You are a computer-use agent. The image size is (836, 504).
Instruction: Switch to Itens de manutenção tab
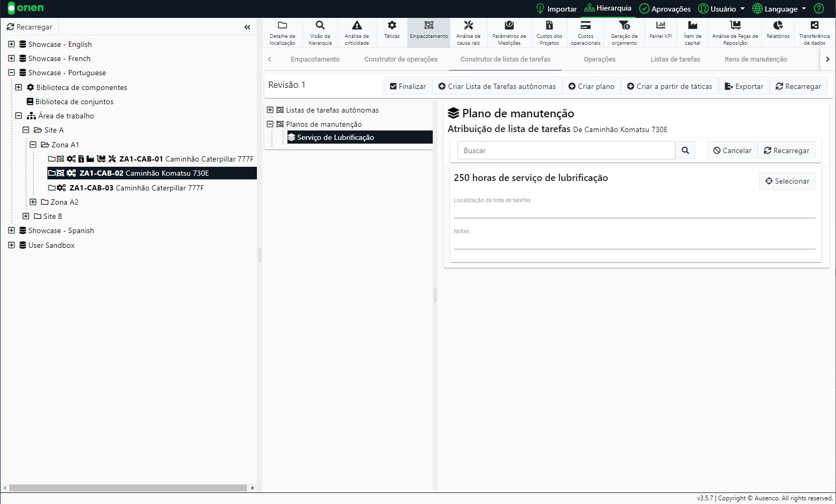756,59
